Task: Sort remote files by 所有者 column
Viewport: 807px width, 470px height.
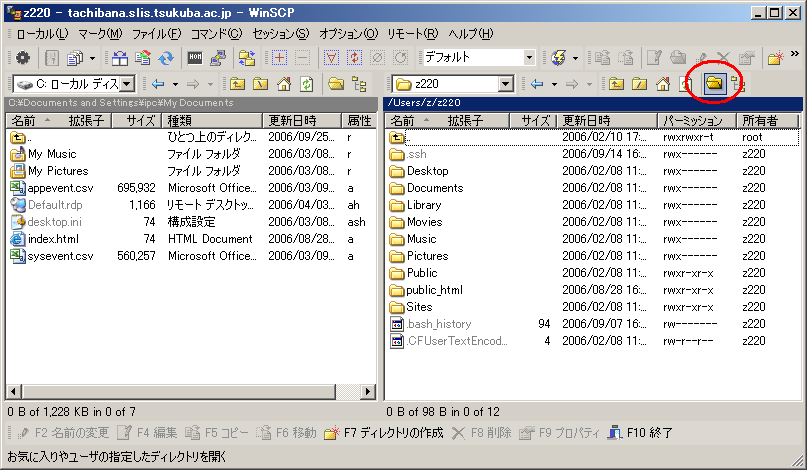Action: click(x=767, y=121)
